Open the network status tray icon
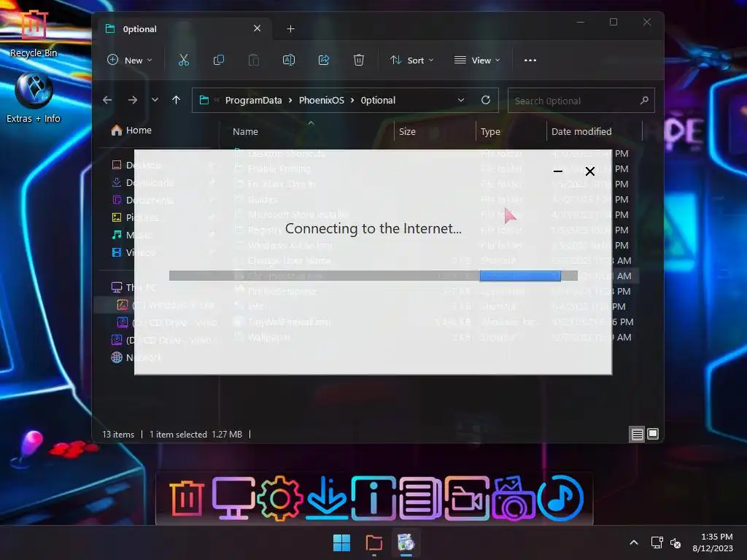The width and height of the screenshot is (747, 560). [x=657, y=542]
